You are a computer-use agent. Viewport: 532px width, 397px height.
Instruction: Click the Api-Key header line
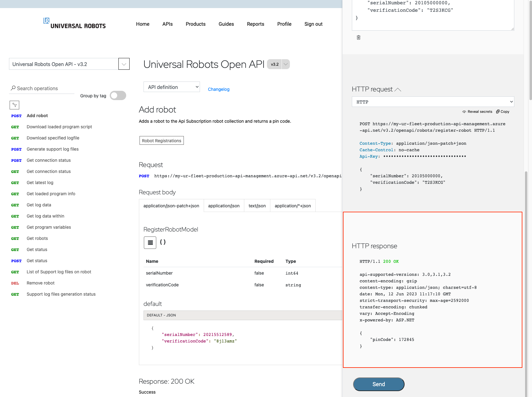click(413, 157)
